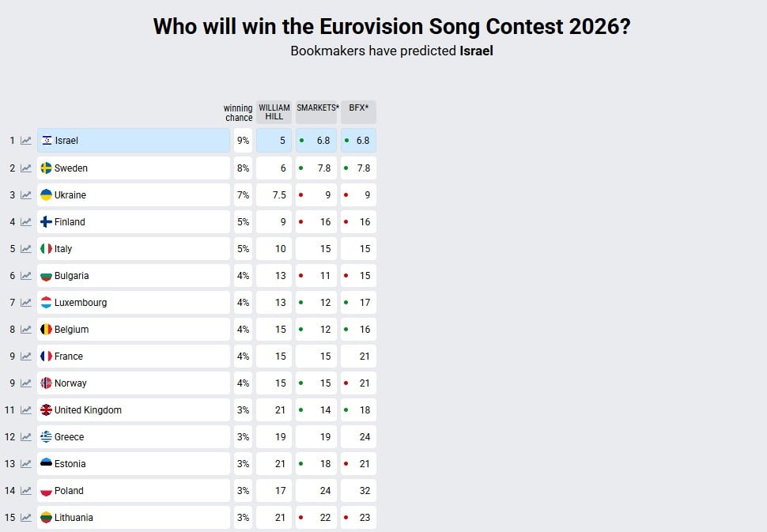Click the Israel flag icon

coord(46,140)
